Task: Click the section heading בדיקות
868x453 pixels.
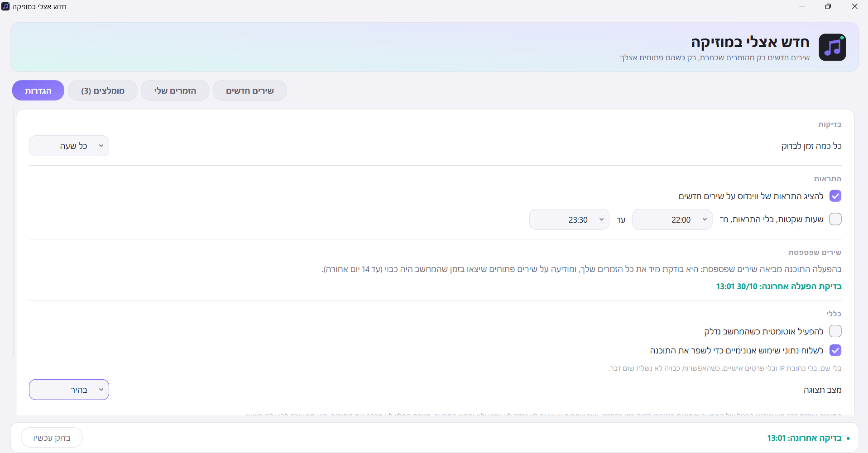Action: pos(830,124)
